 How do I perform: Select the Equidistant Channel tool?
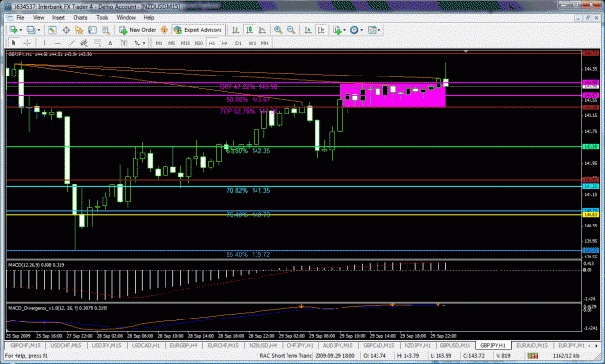point(83,43)
